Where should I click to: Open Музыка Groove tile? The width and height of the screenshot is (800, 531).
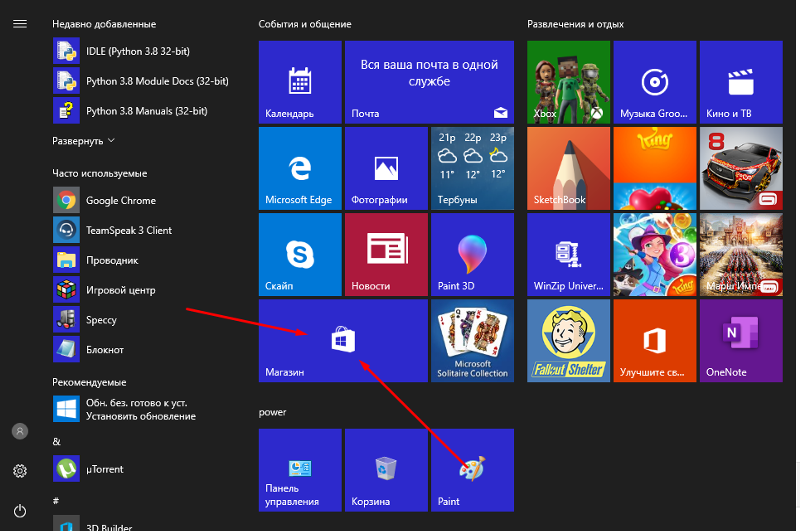tap(655, 82)
